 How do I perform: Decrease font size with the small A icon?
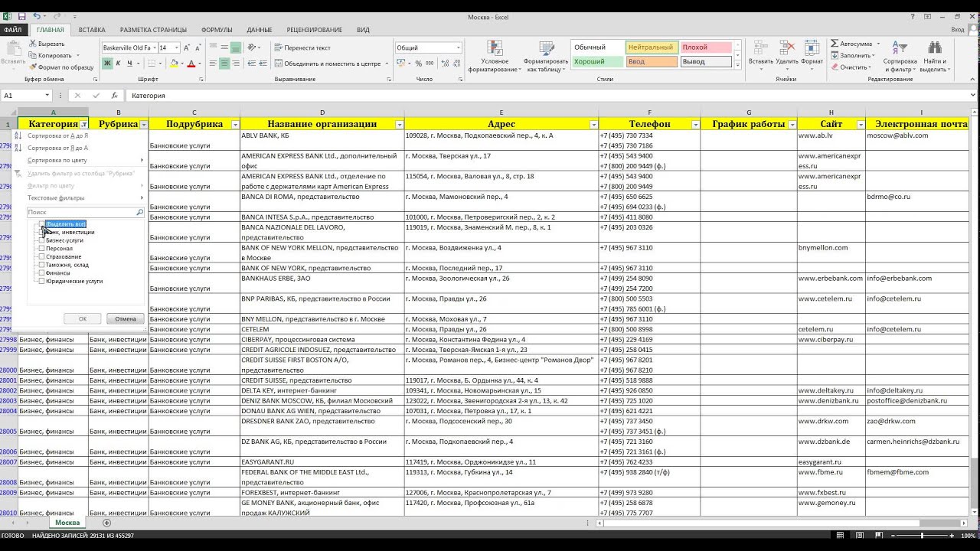pyautogui.click(x=199, y=47)
